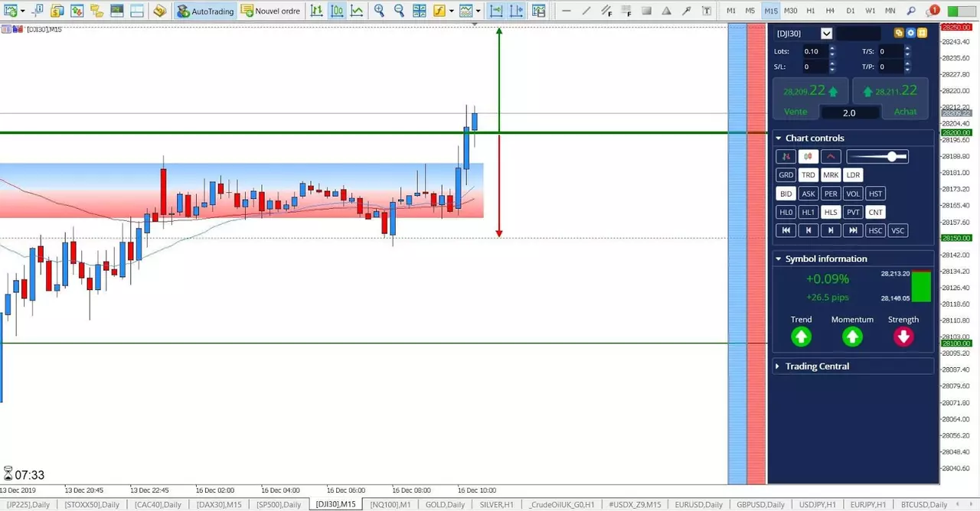Open the MetaEditor yellow book icon

coord(159,11)
